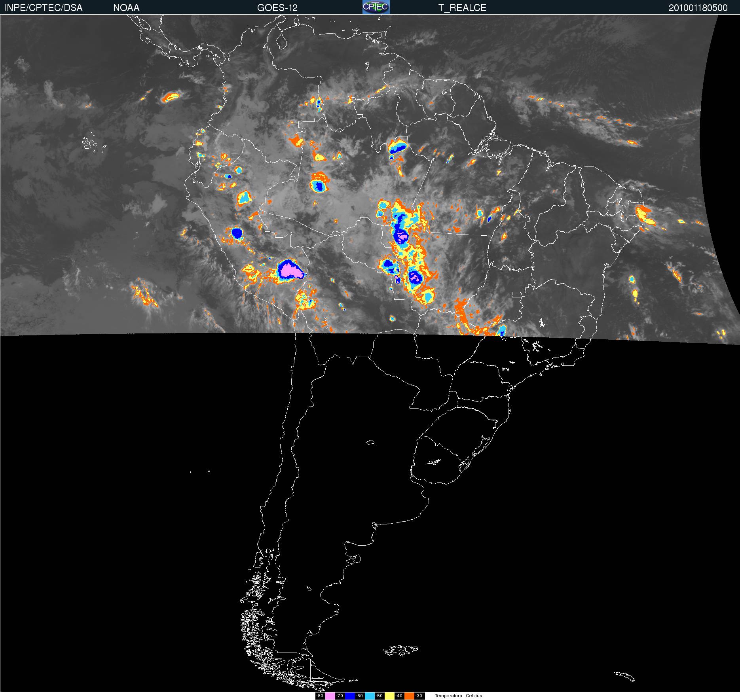This screenshot has width=740, height=700.
Task: Click the -30 legend value
Action: (x=419, y=696)
